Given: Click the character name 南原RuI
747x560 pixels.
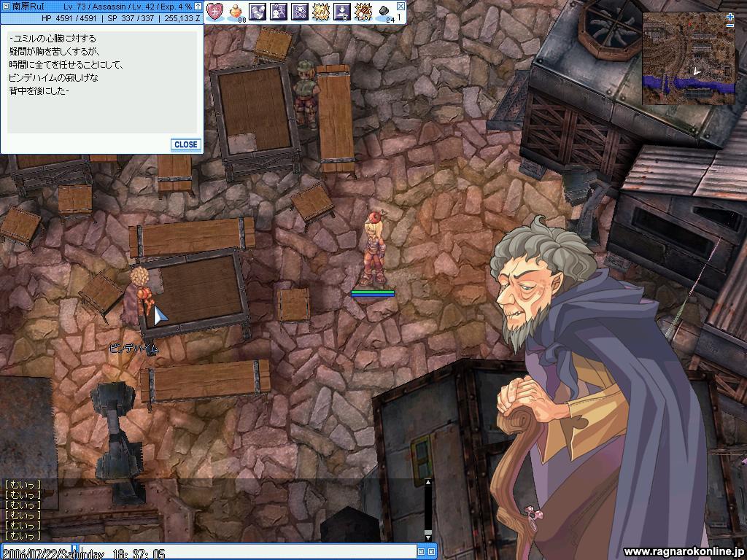Looking at the screenshot, I should [x=28, y=7].
